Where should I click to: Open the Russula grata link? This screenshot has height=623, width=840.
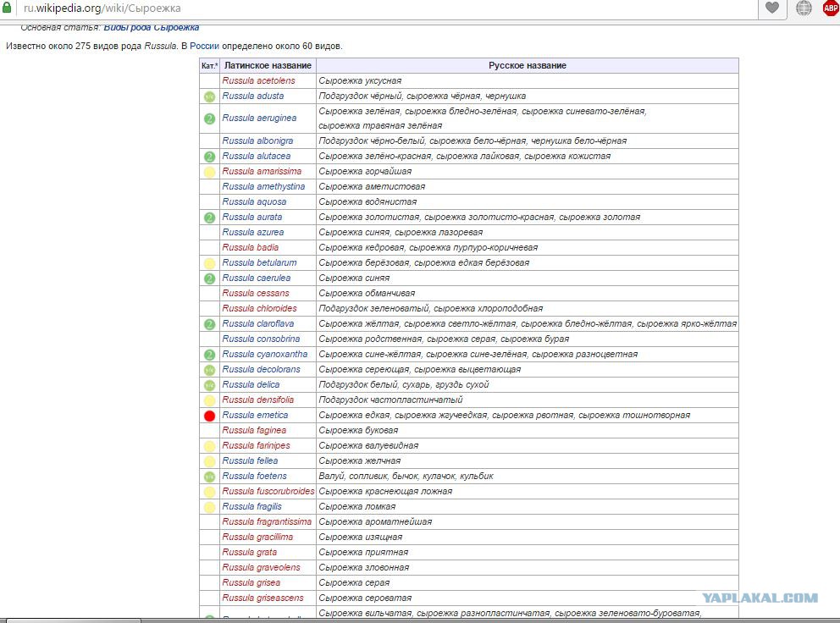coord(250,552)
